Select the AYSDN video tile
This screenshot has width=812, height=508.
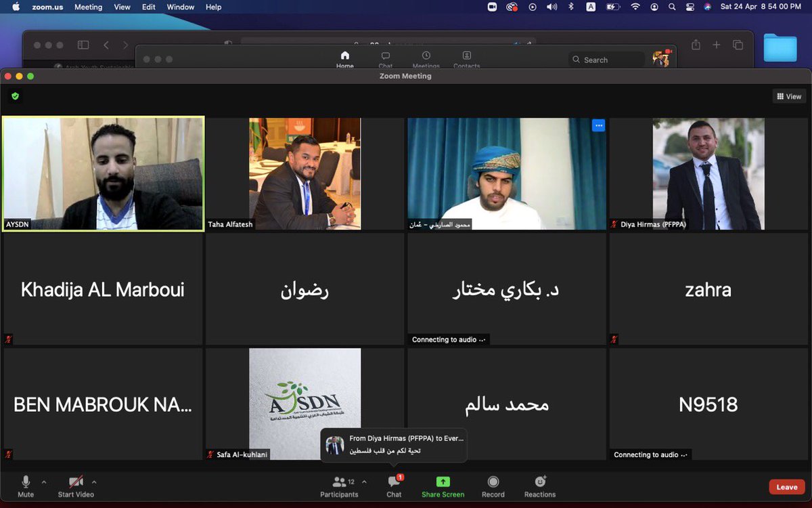pyautogui.click(x=103, y=174)
